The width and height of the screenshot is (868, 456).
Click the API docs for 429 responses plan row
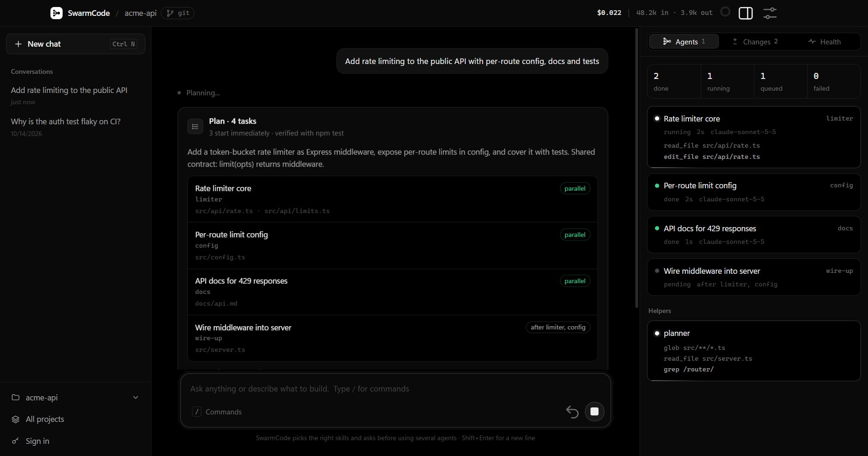click(x=392, y=292)
